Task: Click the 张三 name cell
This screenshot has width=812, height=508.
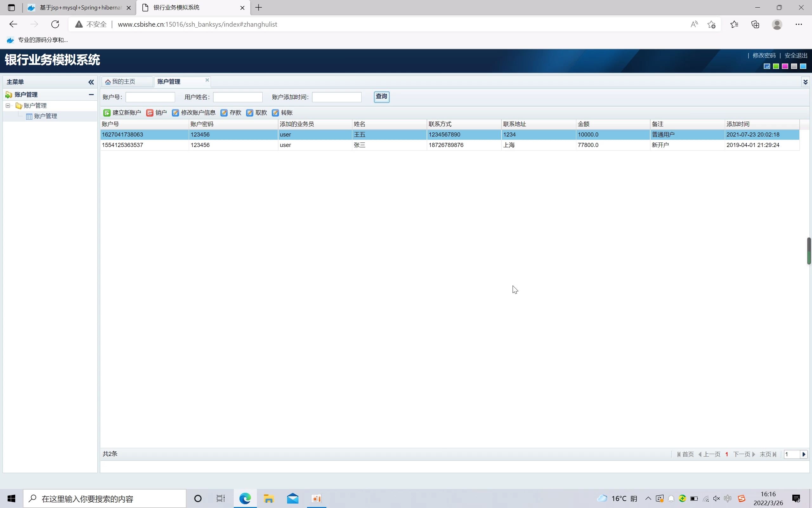Action: click(x=389, y=145)
